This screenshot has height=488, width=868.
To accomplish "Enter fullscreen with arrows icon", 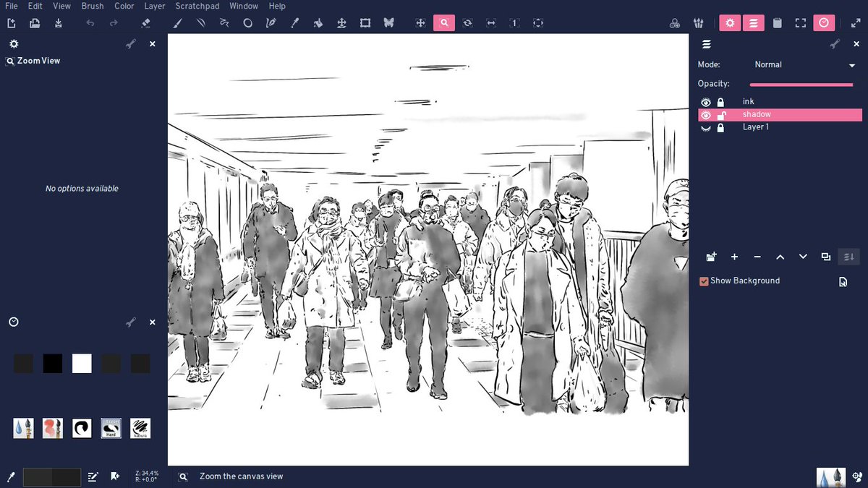I will coord(856,23).
